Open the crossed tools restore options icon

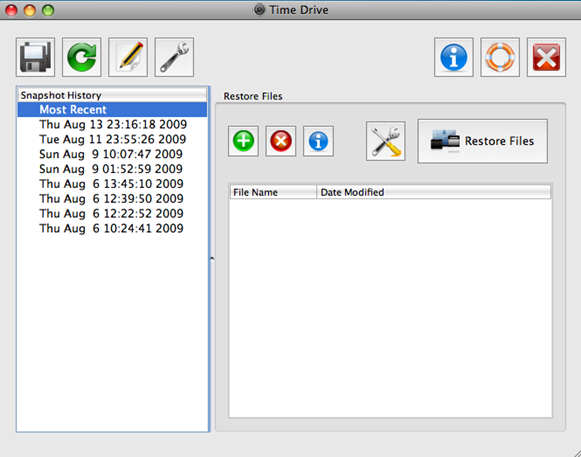pos(386,141)
